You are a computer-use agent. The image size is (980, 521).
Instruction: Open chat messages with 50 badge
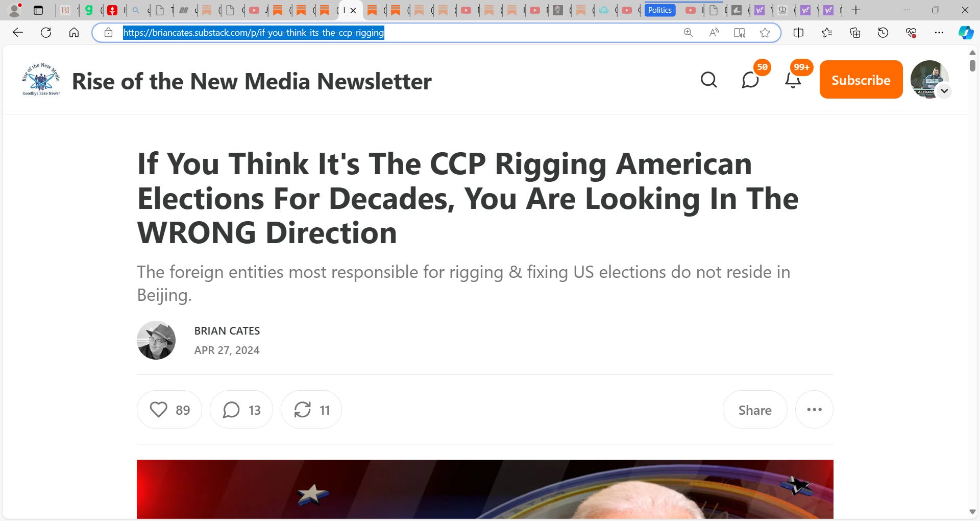750,80
